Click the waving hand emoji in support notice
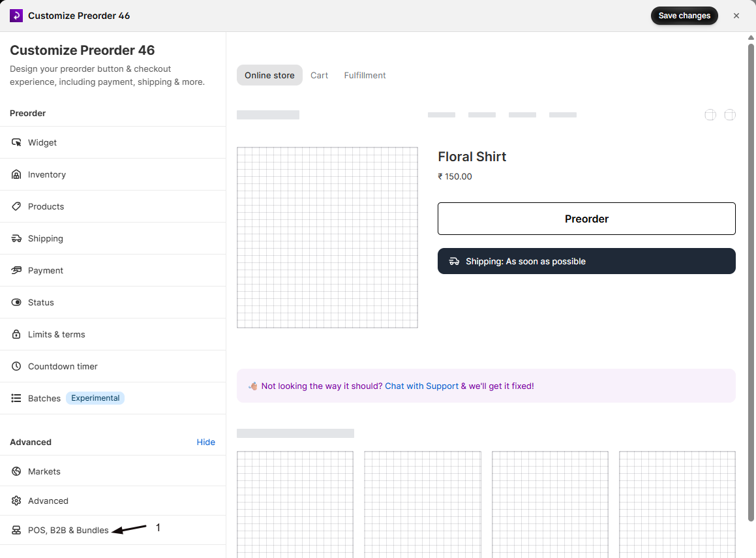Viewport: 756px width, 558px height. point(252,386)
